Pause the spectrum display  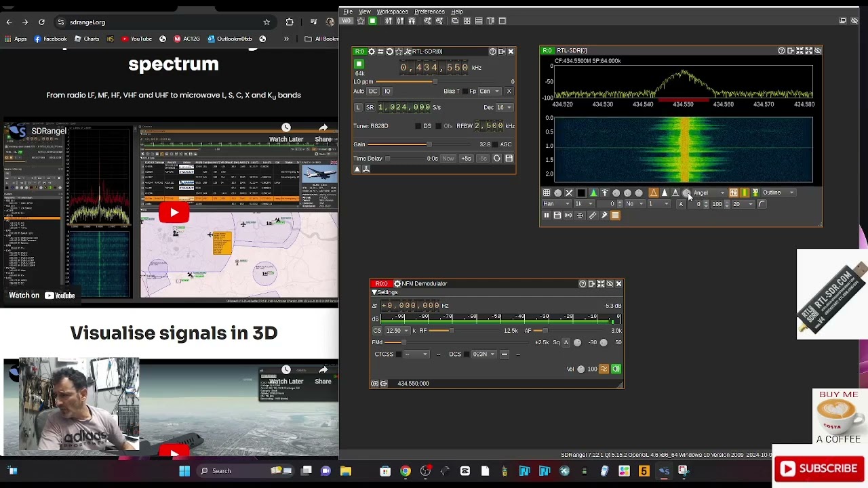(x=547, y=216)
